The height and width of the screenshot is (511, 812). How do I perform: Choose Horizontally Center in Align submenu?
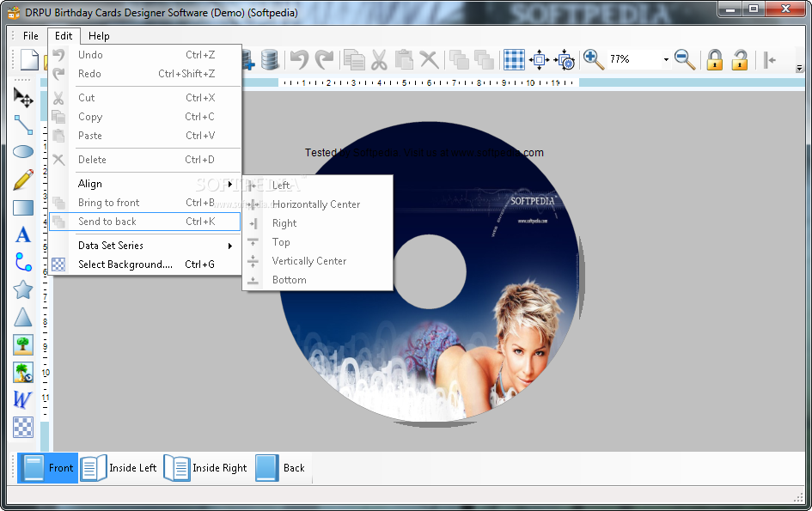click(317, 204)
